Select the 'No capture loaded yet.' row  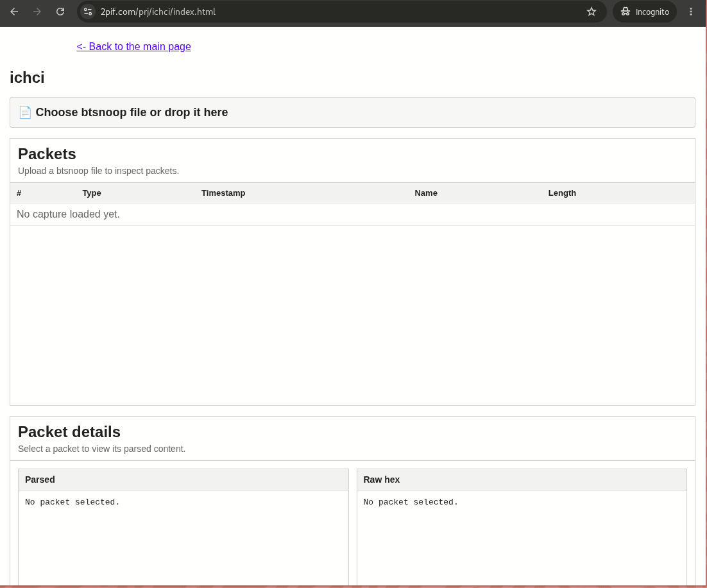[x=352, y=214]
